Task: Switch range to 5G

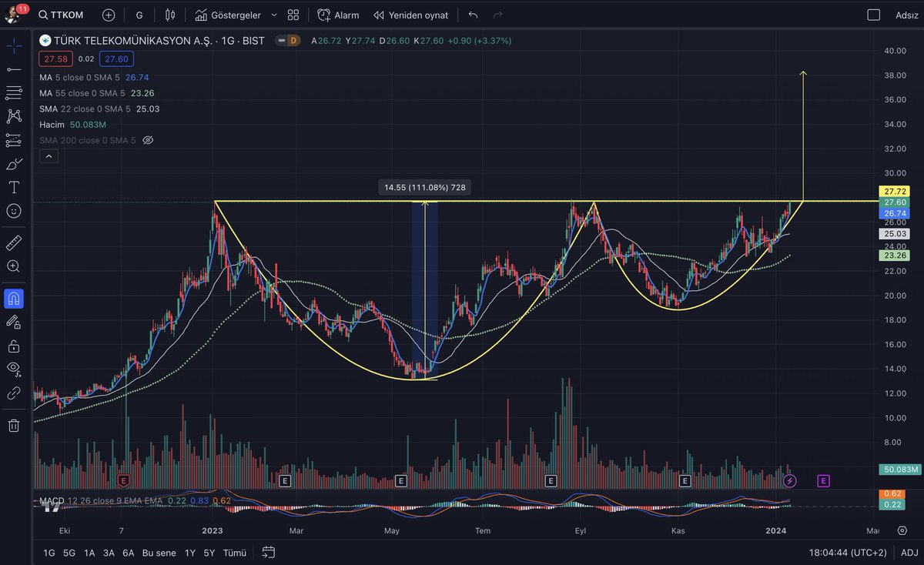Action: 69,553
